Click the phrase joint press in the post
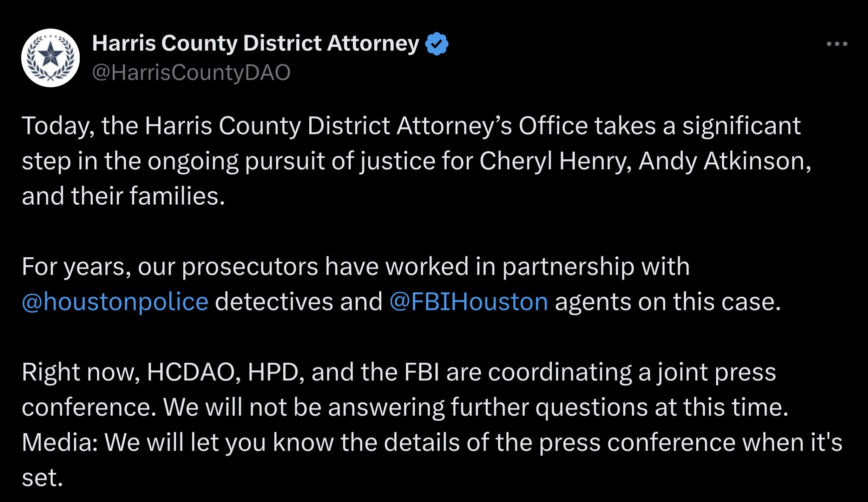The width and height of the screenshot is (868, 502). 717,373
